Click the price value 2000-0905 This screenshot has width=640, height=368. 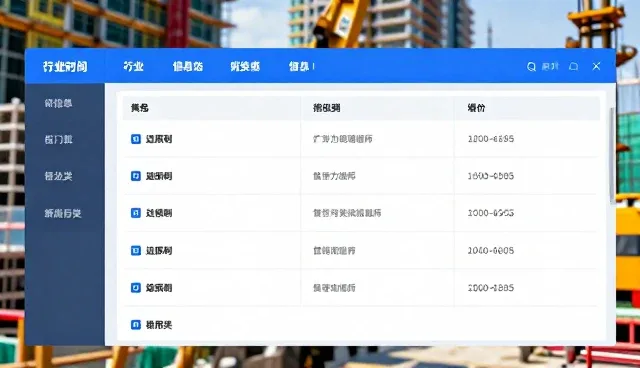tap(491, 213)
